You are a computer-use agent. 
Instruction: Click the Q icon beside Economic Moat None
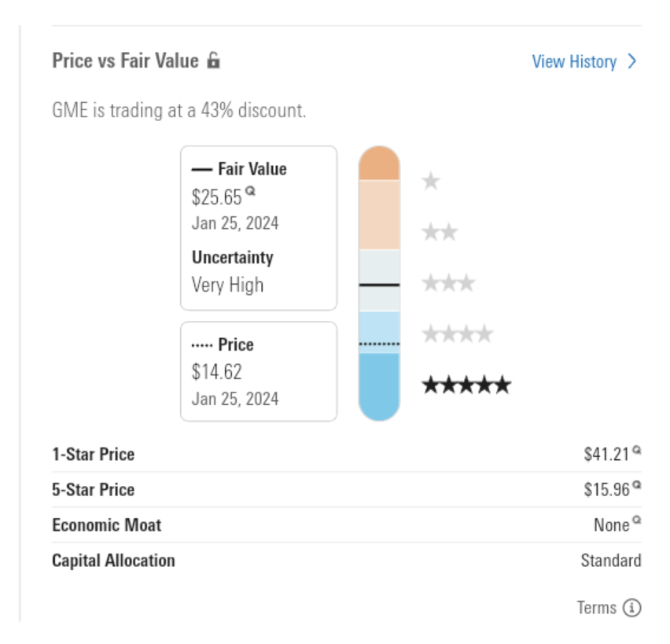(x=637, y=520)
